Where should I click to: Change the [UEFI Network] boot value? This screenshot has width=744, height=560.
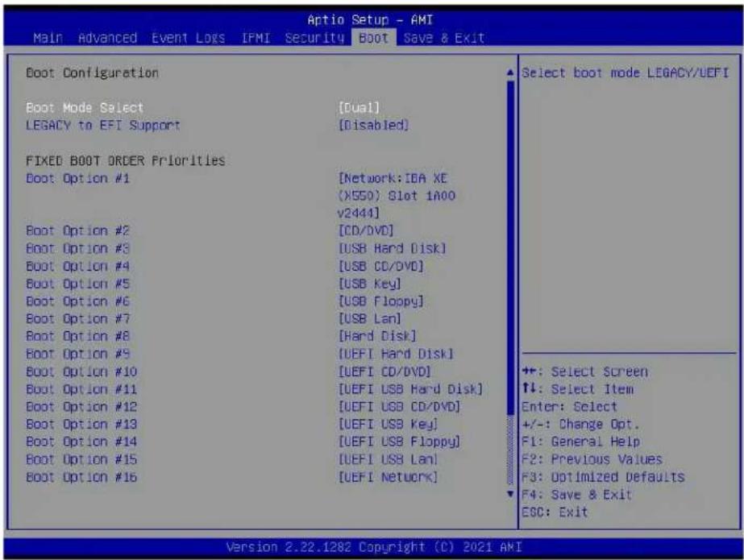pos(389,476)
